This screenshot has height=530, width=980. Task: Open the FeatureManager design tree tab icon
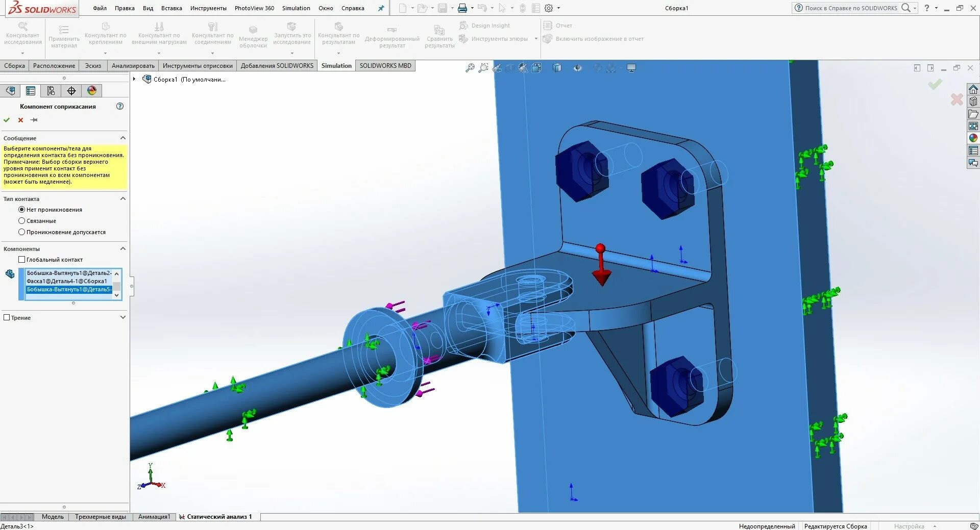pyautogui.click(x=11, y=91)
